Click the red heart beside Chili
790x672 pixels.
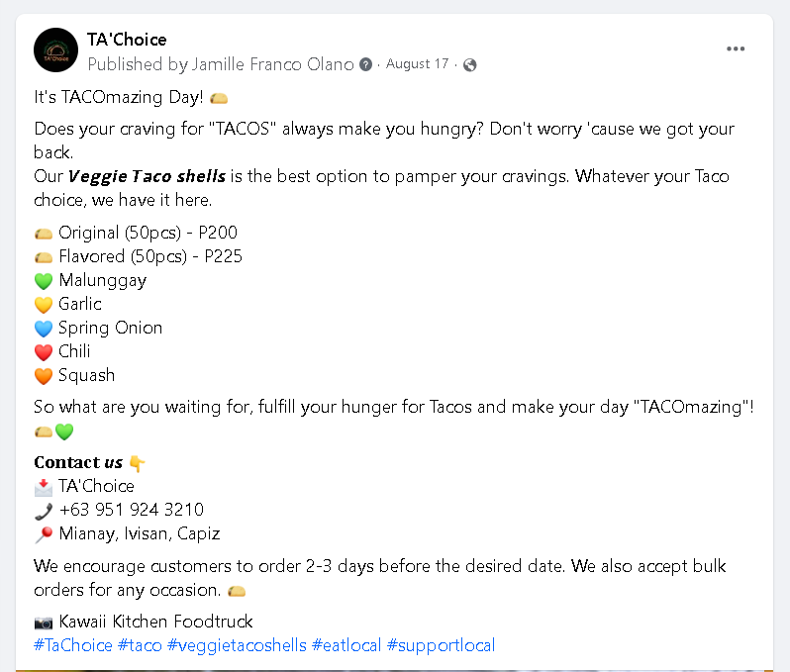(44, 352)
